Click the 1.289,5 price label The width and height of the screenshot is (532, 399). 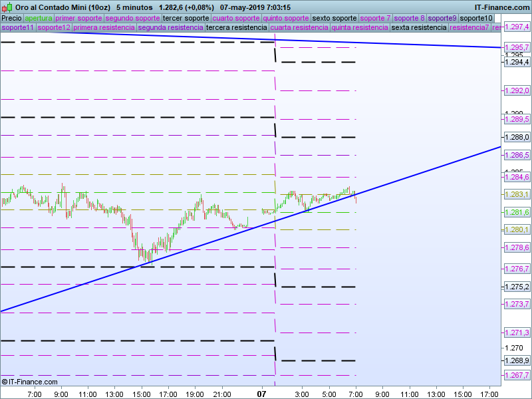pos(517,119)
